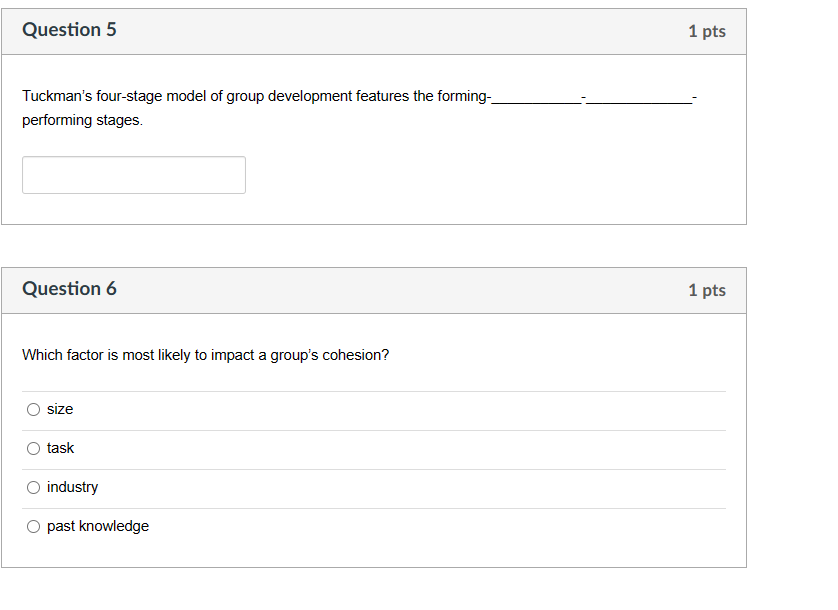
Task: Click the 'industry' answer label text
Action: point(73,487)
